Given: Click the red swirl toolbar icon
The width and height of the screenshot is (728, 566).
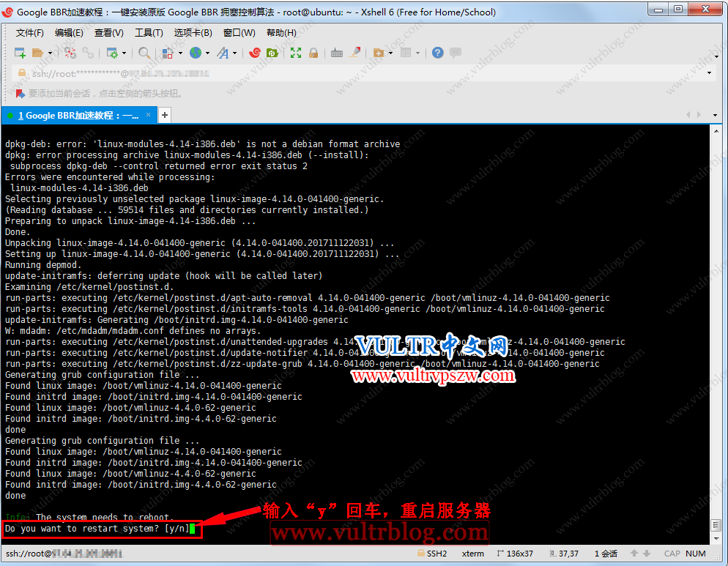Looking at the screenshot, I should [254, 53].
